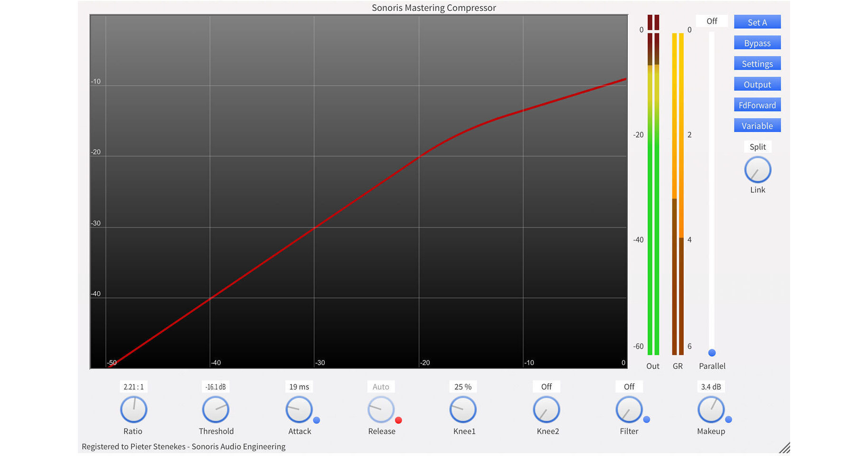Toggle the blue indicator beside the Filter knob
868x456 pixels.
coord(647,420)
